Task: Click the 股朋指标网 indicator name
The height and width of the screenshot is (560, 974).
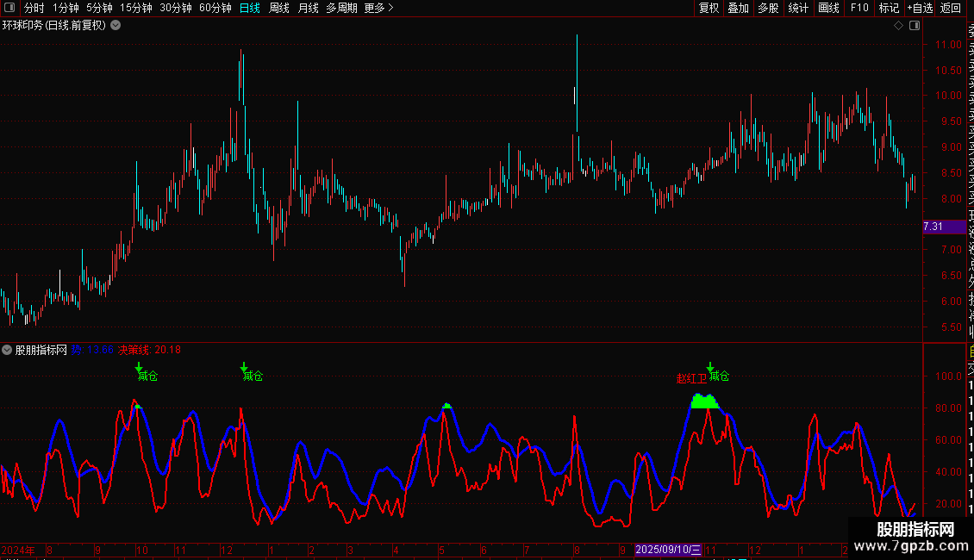Action: (x=41, y=350)
